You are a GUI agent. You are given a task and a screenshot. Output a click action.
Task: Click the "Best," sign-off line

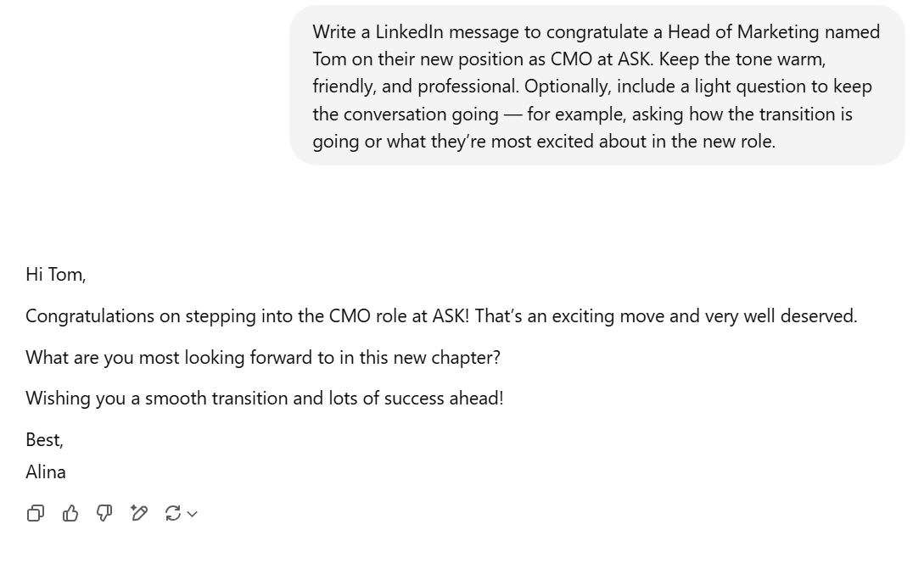(45, 440)
